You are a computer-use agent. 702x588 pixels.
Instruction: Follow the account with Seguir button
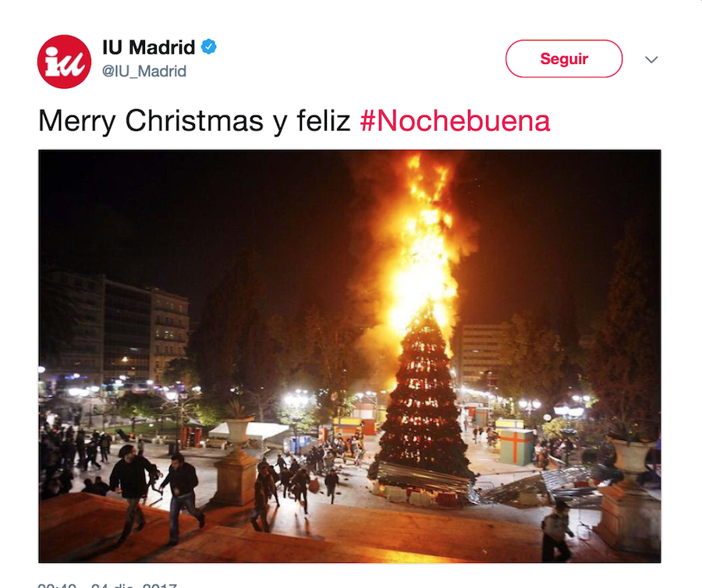[564, 58]
